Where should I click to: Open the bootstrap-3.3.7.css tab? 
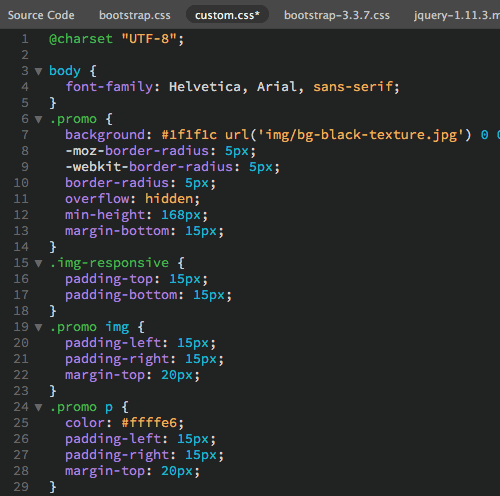click(337, 15)
